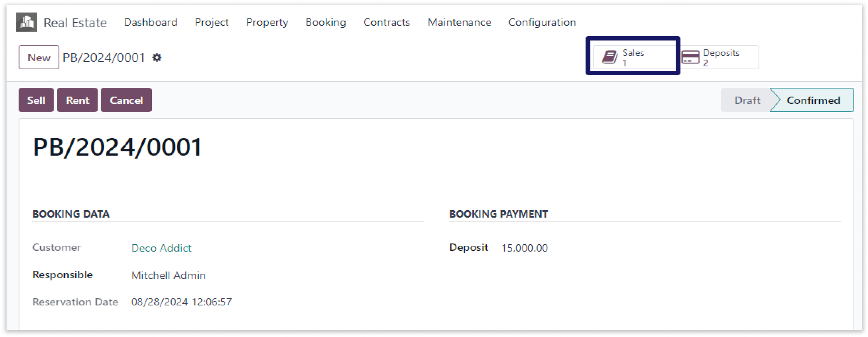
Task: Follow the Deco Addict customer link
Action: 161,248
